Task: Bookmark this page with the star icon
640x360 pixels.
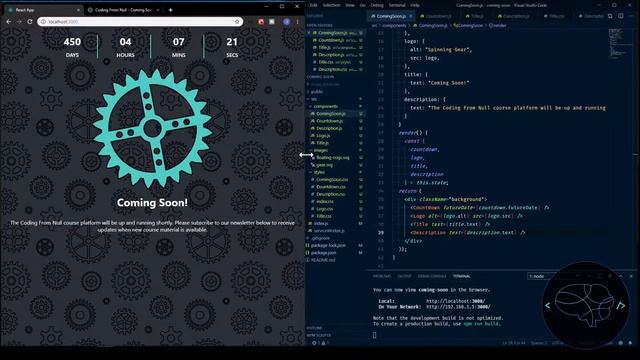Action: tap(237, 22)
